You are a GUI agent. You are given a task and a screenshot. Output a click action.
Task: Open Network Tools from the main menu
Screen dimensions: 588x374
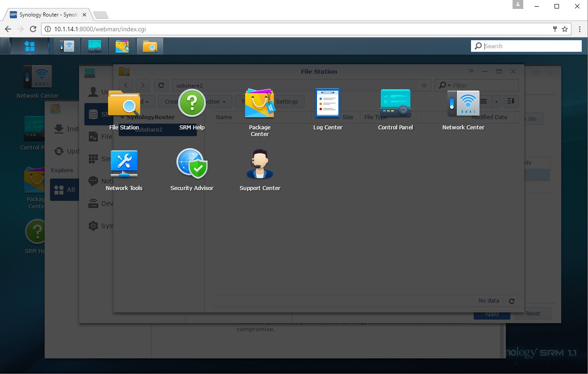[x=124, y=170]
